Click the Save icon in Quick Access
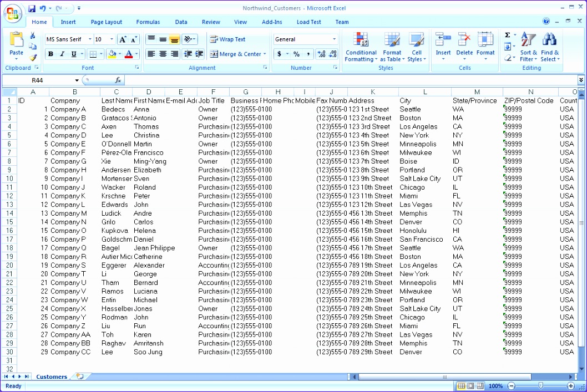 coord(32,8)
